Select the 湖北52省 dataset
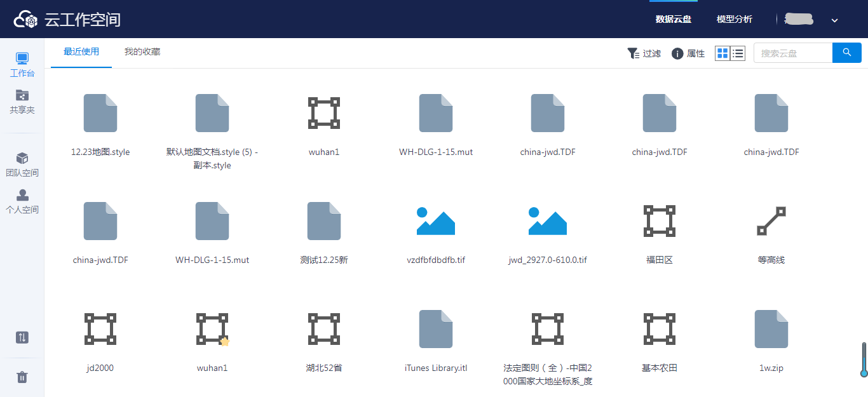Image resolution: width=868 pixels, height=397 pixels. click(324, 329)
